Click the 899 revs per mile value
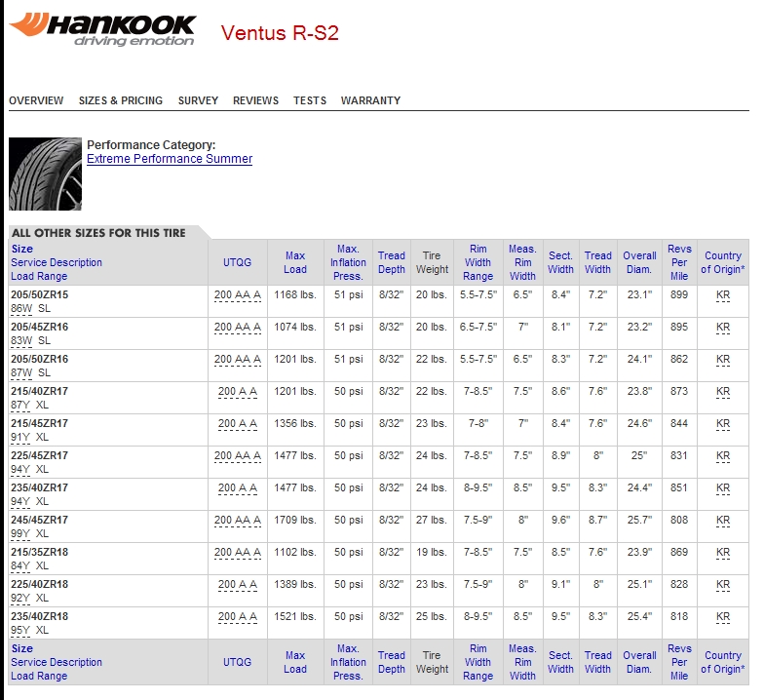The image size is (764, 700). coord(678,294)
